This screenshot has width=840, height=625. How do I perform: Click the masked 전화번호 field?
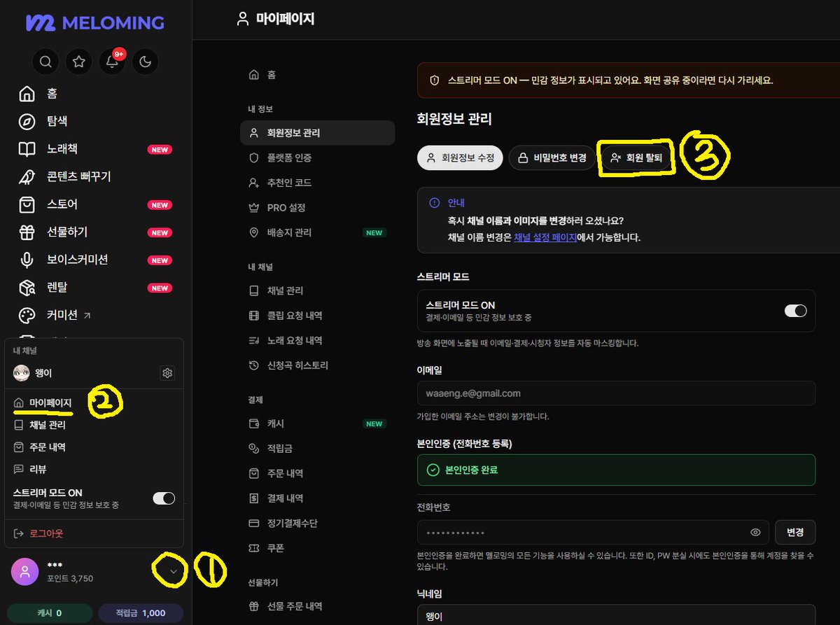(593, 533)
